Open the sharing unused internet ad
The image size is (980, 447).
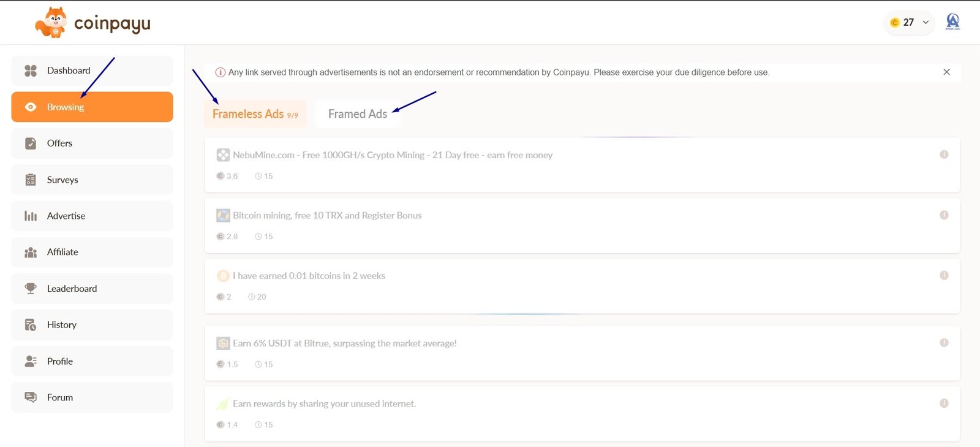click(324, 403)
